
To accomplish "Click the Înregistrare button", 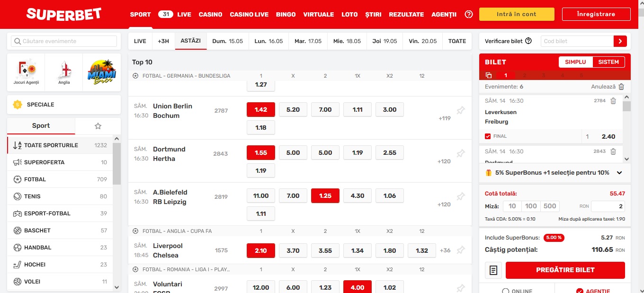I will pyautogui.click(x=596, y=14).
